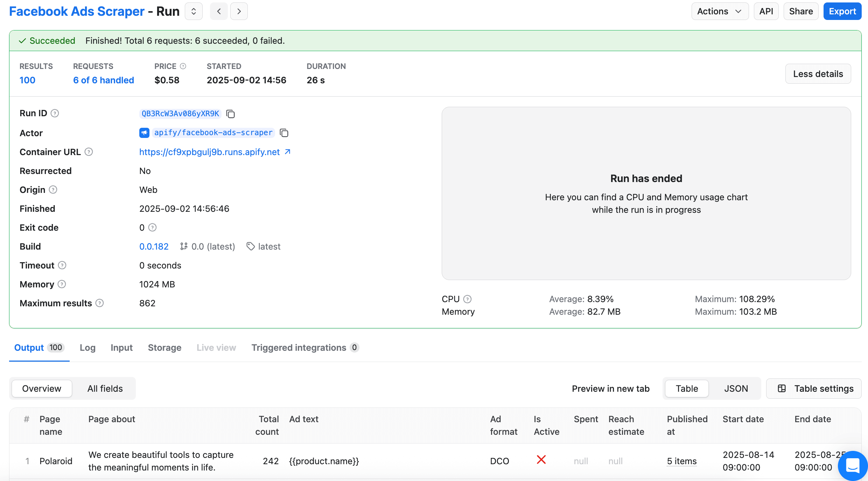
Task: Open the run switcher next to title
Action: pos(193,11)
